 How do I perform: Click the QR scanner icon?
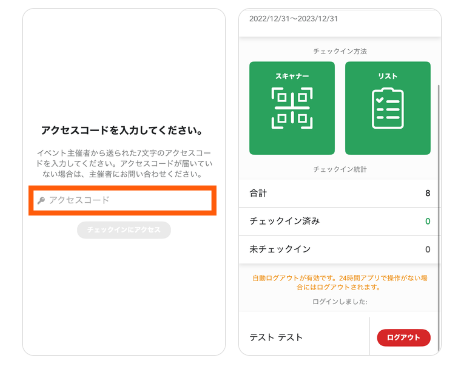tap(292, 108)
